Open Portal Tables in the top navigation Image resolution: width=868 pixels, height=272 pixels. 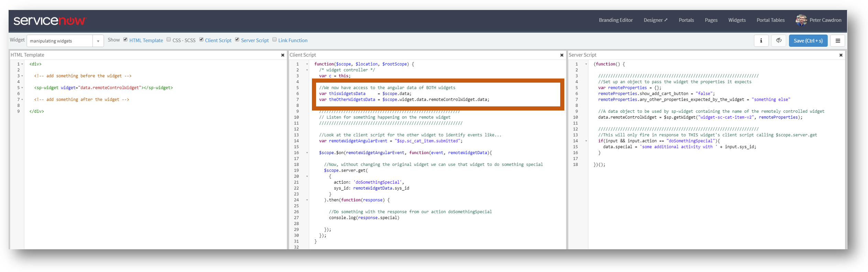pos(770,20)
